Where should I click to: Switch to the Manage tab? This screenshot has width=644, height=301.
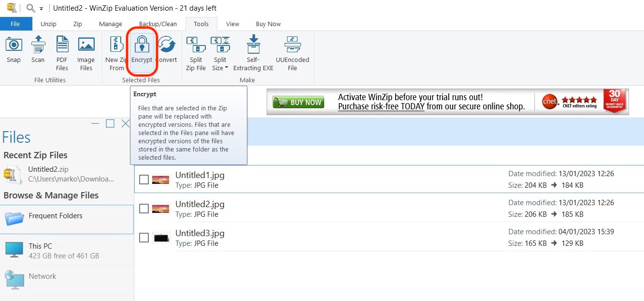coord(111,24)
